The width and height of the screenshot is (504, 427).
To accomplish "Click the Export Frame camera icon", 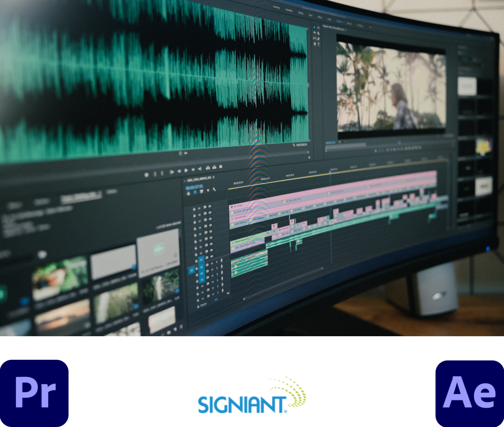I will coord(221,166).
